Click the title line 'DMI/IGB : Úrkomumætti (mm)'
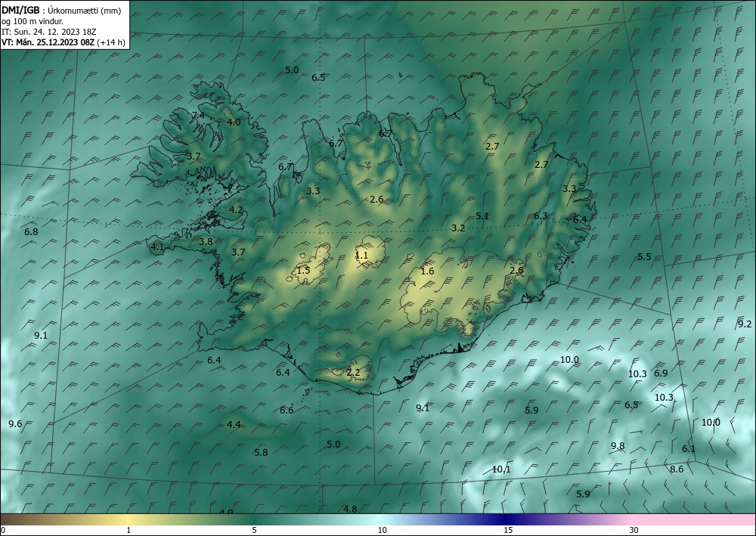Screen dimensions: 756x536 pyautogui.click(x=61, y=11)
